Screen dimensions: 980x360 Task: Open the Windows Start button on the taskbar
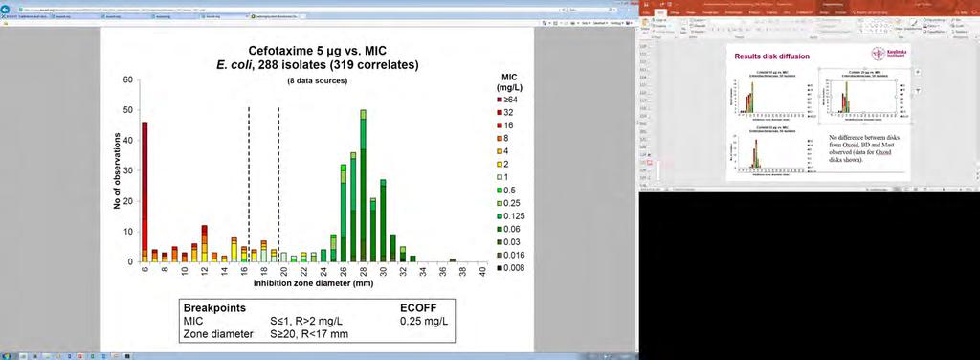[7, 355]
